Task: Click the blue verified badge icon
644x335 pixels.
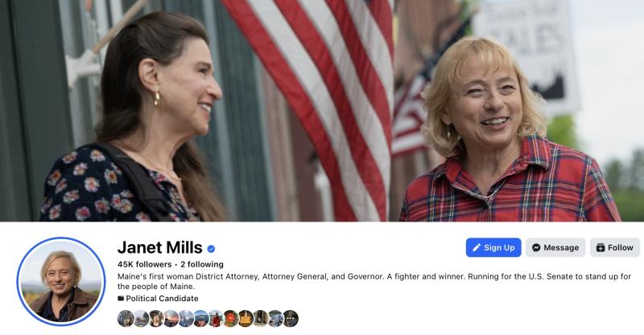Action: tap(211, 248)
